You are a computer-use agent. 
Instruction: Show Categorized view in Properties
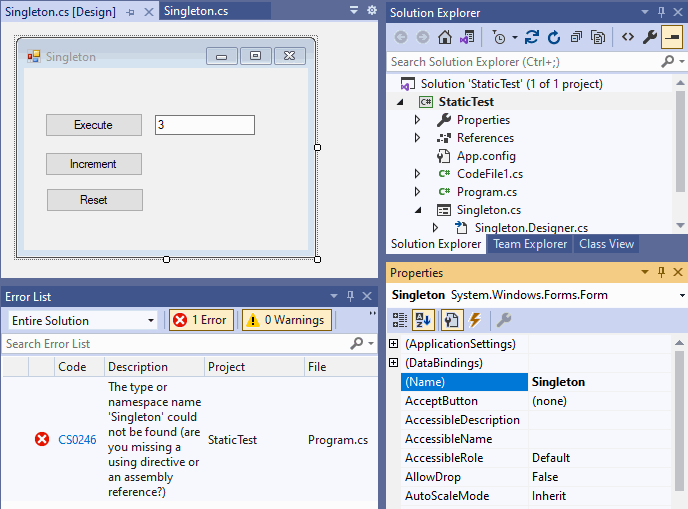(x=400, y=320)
